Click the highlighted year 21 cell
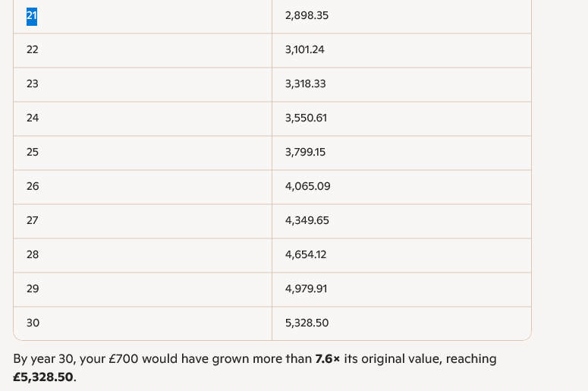Image resolution: width=588 pixels, height=391 pixels. (32, 16)
